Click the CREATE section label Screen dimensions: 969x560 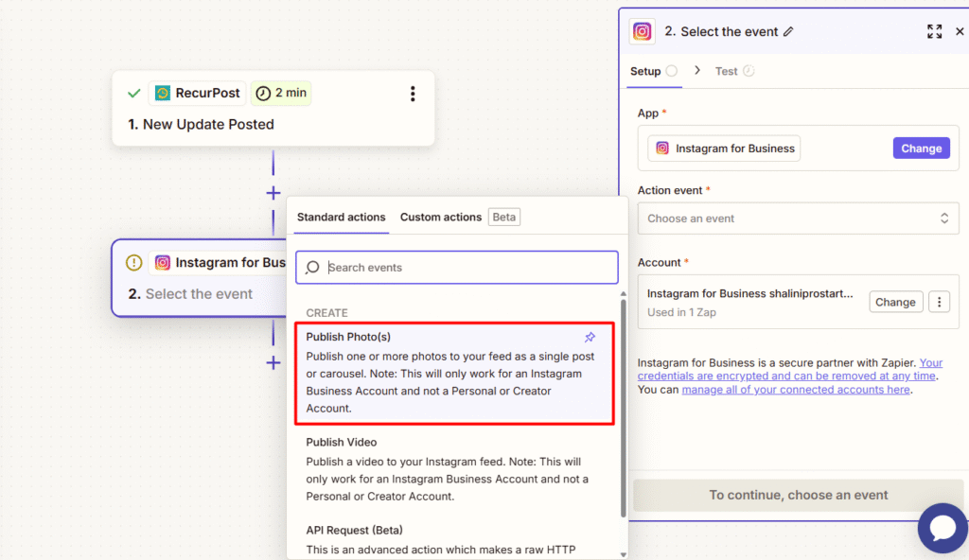point(326,313)
